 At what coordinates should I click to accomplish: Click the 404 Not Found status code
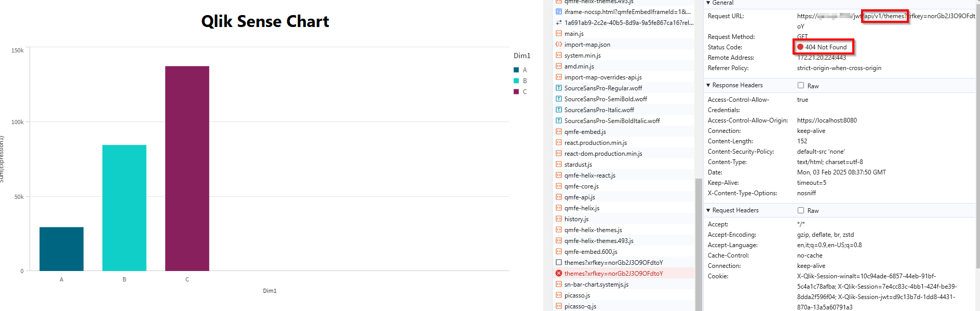(826, 47)
